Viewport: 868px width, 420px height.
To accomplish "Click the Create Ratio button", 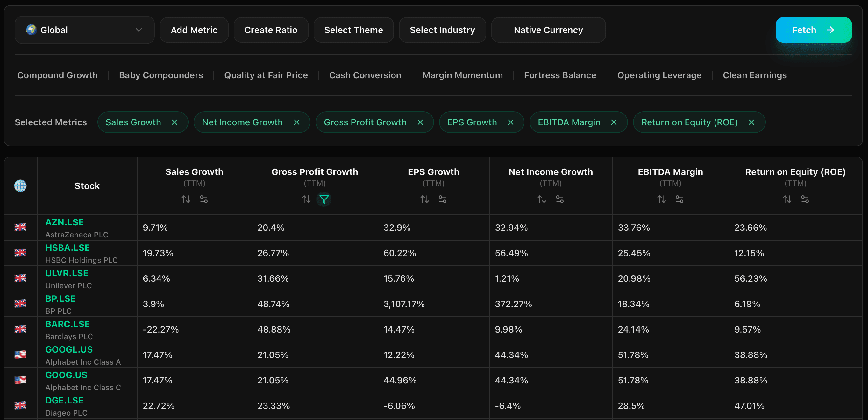I will point(271,30).
